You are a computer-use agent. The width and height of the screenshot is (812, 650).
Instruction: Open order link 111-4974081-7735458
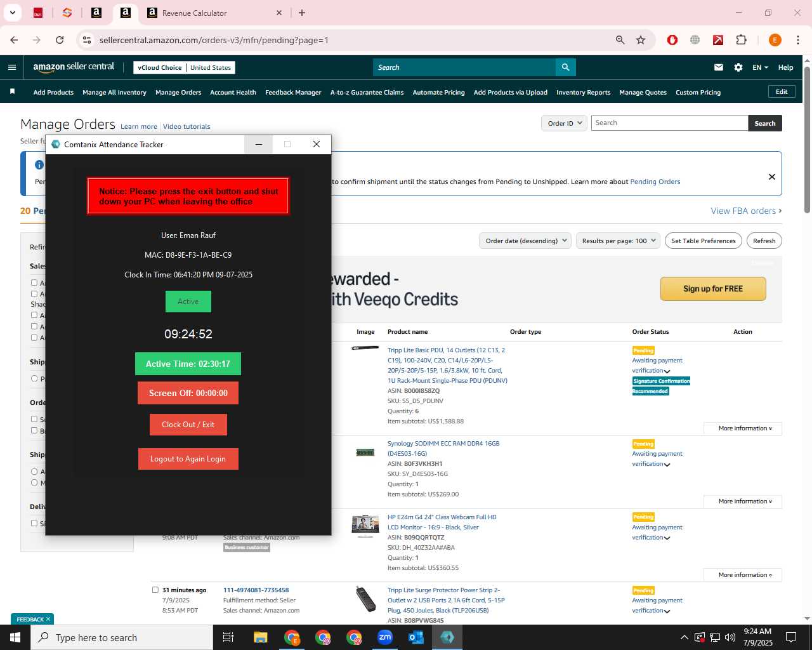click(256, 590)
